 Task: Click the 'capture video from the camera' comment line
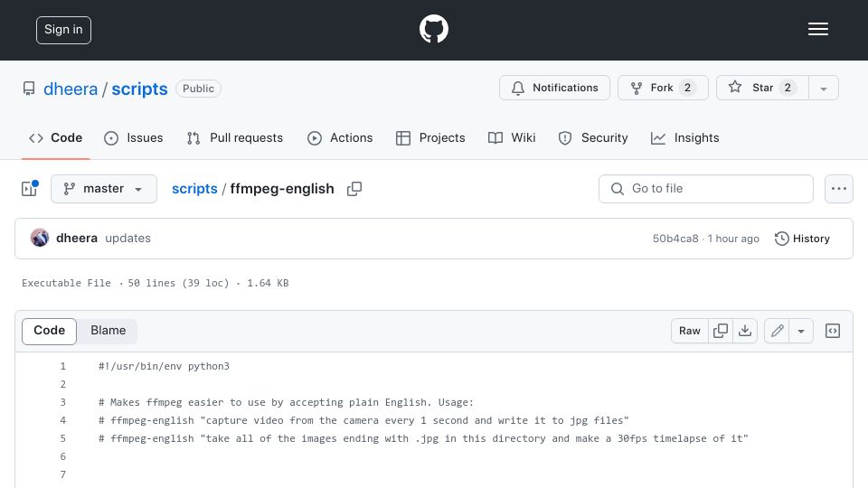(363, 420)
